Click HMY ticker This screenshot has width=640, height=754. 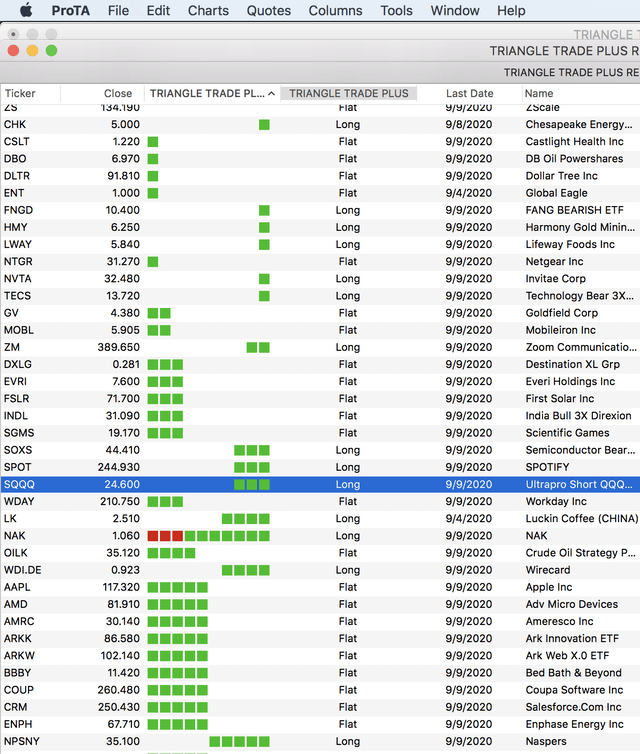15,227
